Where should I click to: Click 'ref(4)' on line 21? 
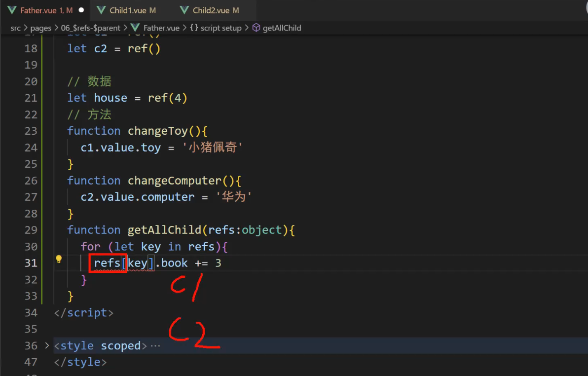(168, 98)
